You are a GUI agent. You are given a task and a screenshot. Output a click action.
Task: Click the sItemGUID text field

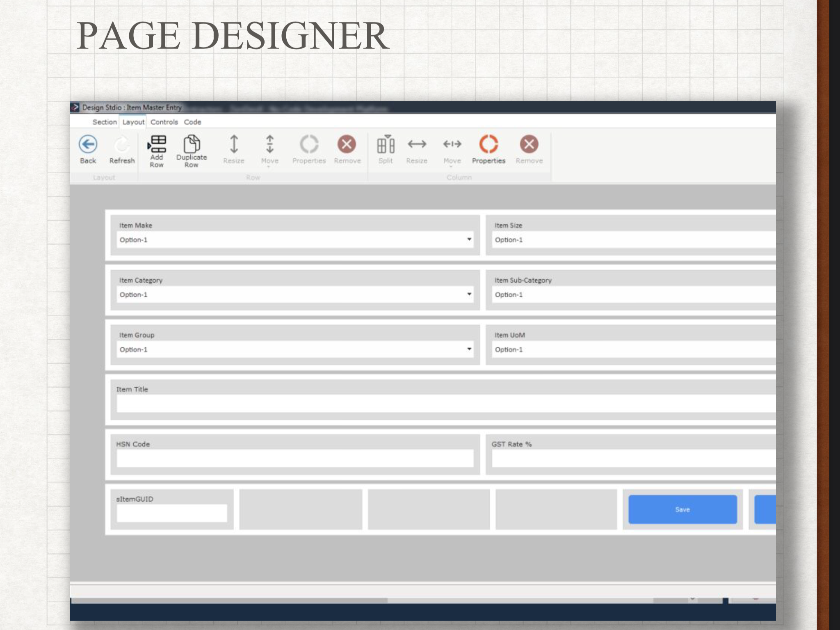coord(171,513)
